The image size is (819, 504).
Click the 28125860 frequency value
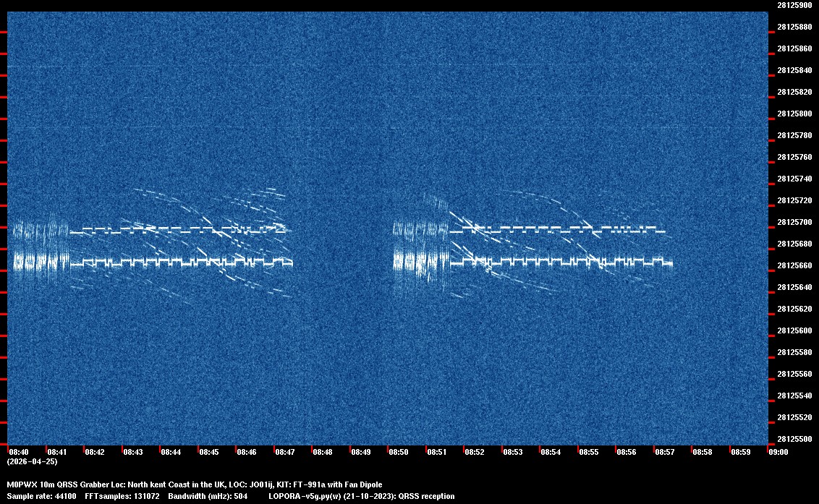click(794, 48)
